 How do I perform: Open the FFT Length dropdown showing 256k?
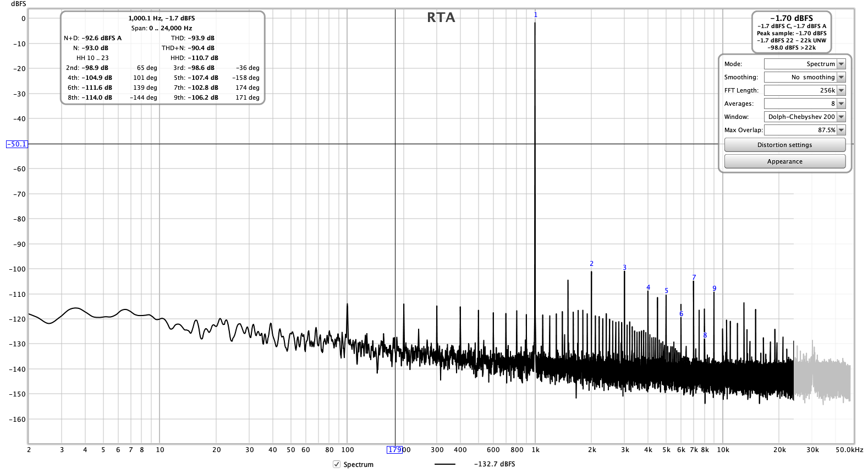click(x=804, y=90)
